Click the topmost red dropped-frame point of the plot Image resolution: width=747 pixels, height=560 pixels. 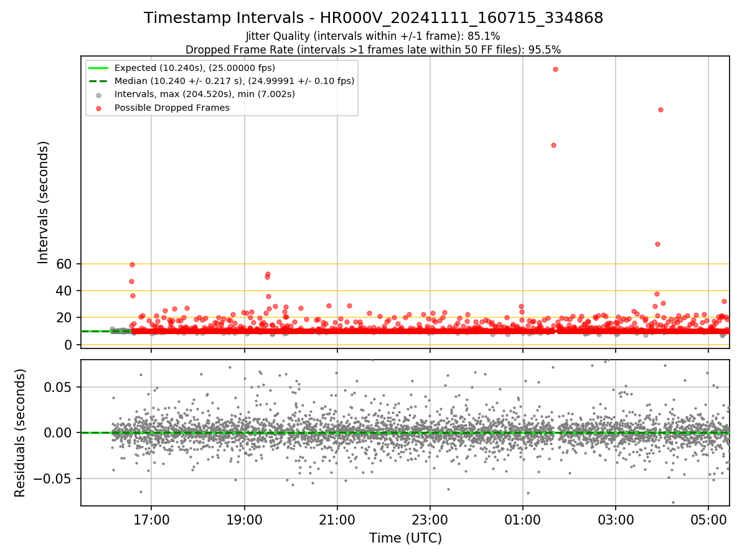click(x=555, y=69)
